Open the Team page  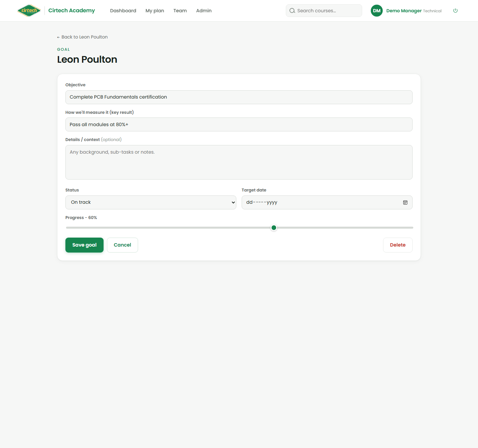coord(180,11)
